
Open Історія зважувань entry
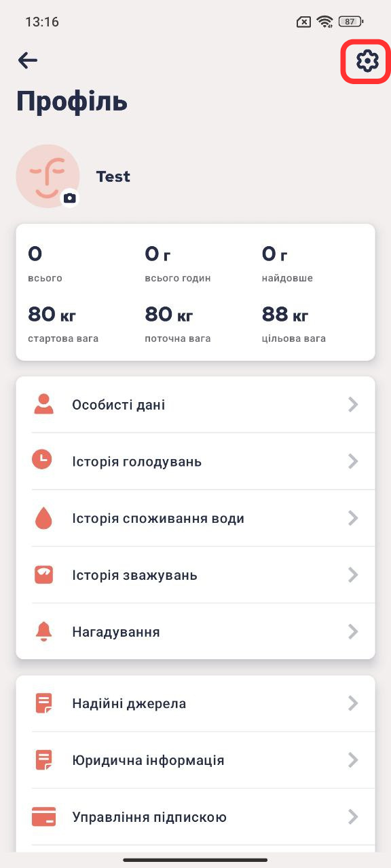point(195,575)
